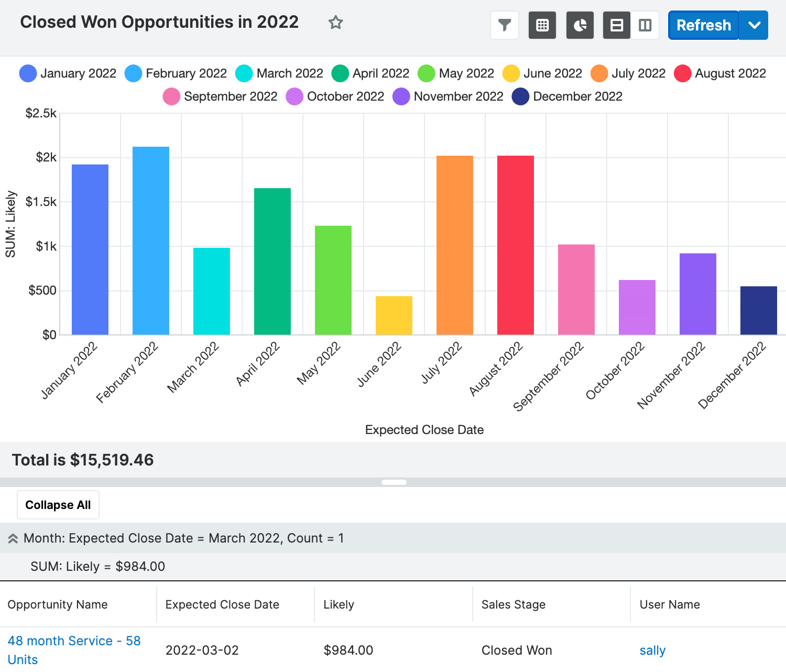Toggle the chart pie icon display
The width and height of the screenshot is (786, 672).
pyautogui.click(x=580, y=25)
